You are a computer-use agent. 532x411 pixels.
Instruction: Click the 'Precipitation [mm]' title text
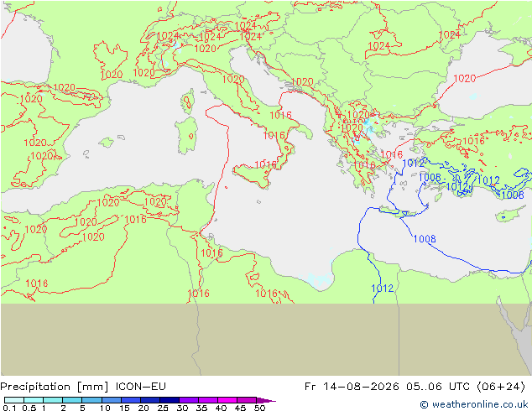(55, 387)
